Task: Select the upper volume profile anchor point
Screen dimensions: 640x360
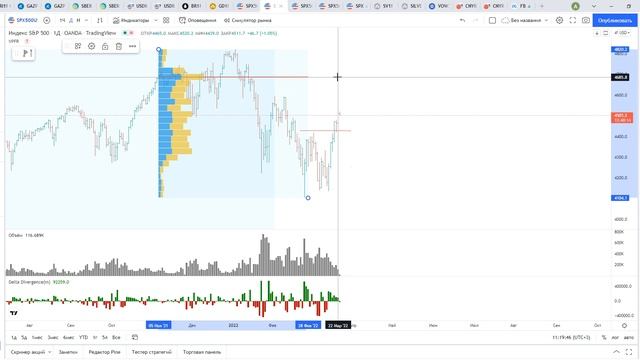Action: [x=159, y=50]
